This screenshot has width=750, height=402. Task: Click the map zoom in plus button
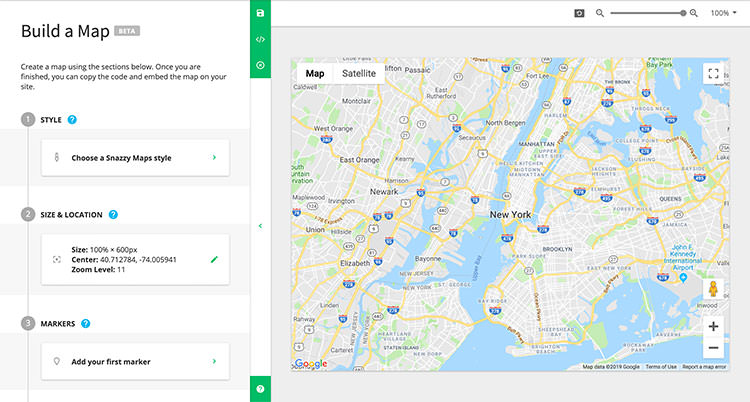point(712,326)
